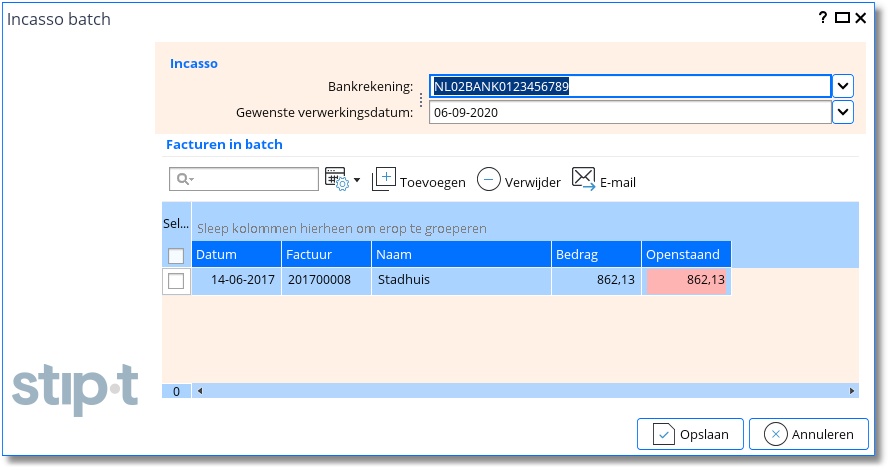889x470 pixels.
Task: Click the Toevoegen plus icon
Action: coord(384,180)
